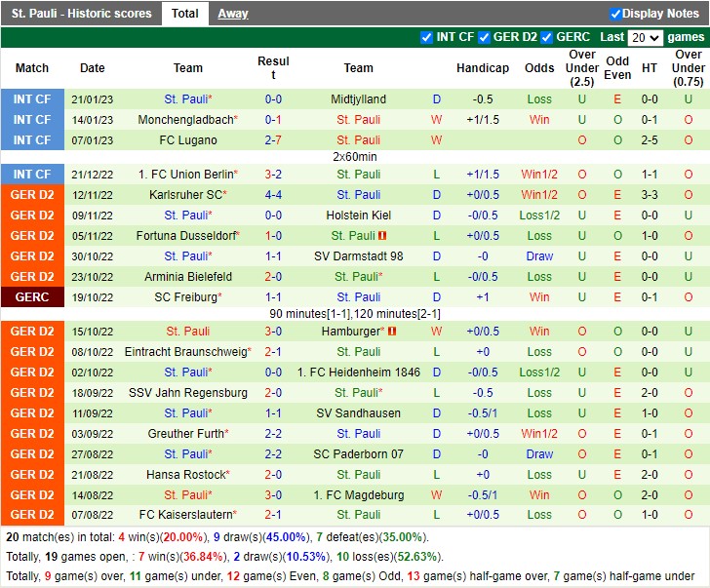Image resolution: width=710 pixels, height=588 pixels.
Task: Switch to the Away tab
Action: pyautogui.click(x=232, y=14)
